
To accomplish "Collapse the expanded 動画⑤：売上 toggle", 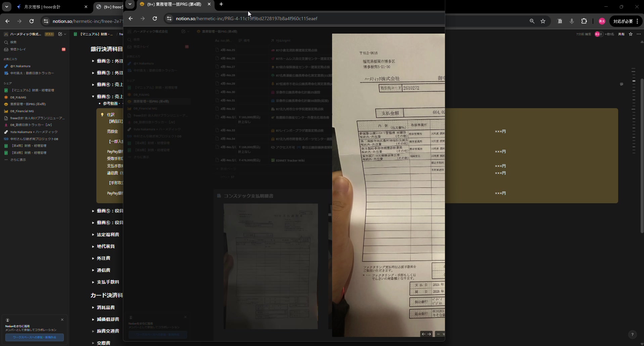I will pyautogui.click(x=93, y=96).
